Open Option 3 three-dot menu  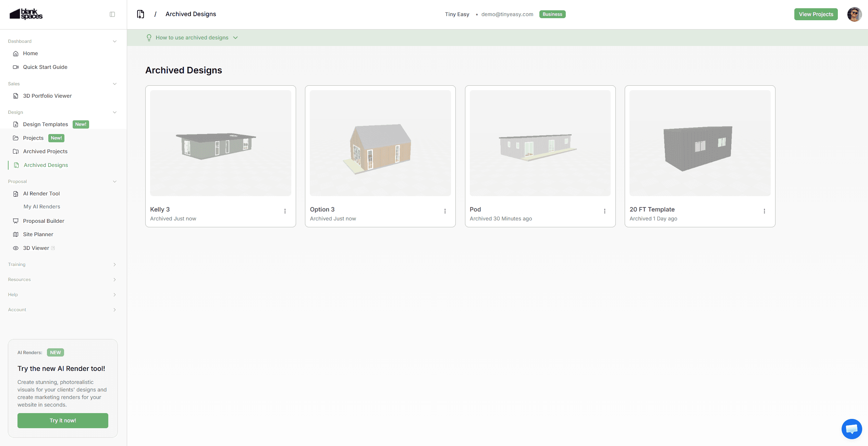click(445, 211)
